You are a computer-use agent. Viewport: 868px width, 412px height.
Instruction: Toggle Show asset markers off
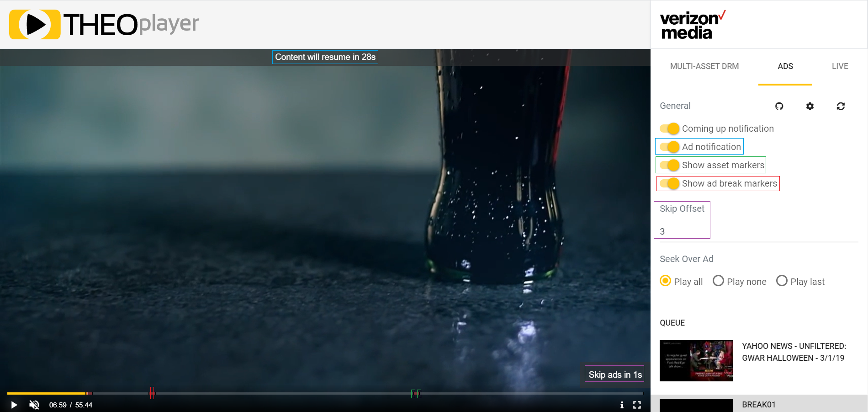670,165
